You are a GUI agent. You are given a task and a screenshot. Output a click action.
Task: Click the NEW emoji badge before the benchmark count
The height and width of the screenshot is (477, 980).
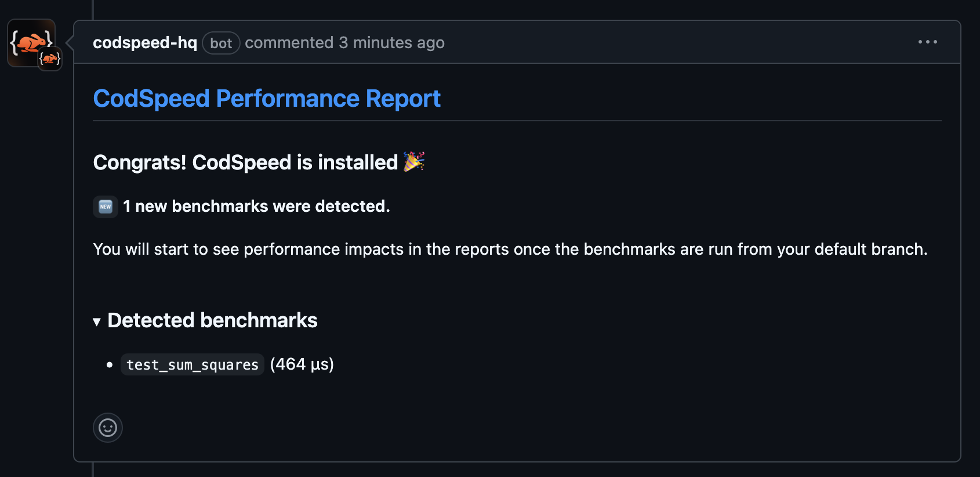(105, 207)
